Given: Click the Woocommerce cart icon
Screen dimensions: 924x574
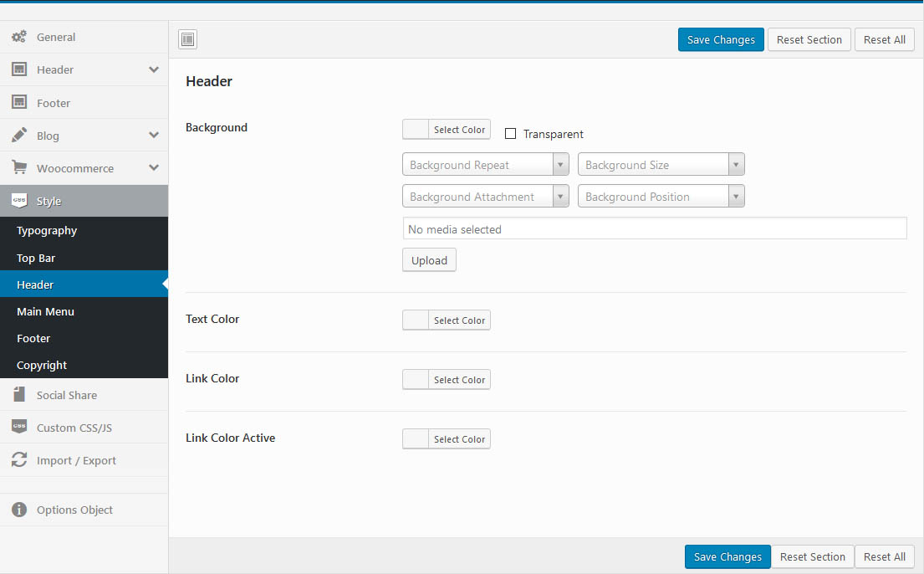Looking at the screenshot, I should coord(19,168).
